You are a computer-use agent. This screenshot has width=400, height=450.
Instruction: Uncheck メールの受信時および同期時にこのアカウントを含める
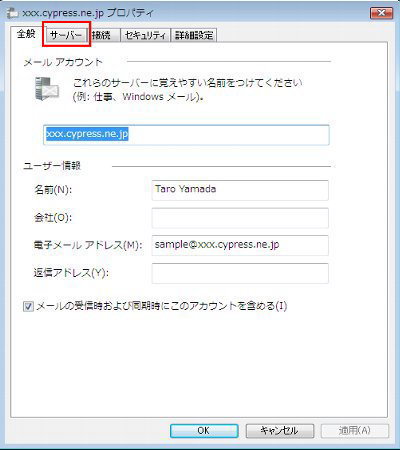pos(28,306)
